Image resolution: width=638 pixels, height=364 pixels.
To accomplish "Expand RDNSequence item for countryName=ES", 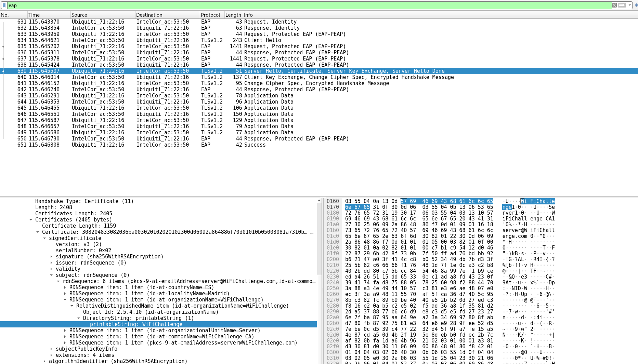I will click(65, 287).
